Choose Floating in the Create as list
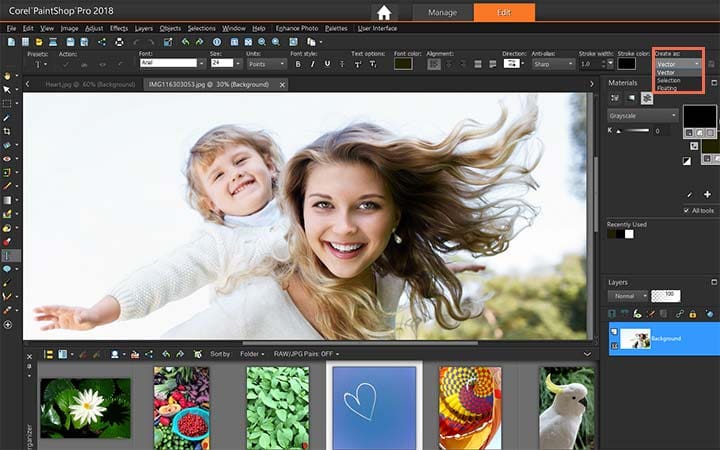Viewport: 720px width, 450px height. (667, 88)
